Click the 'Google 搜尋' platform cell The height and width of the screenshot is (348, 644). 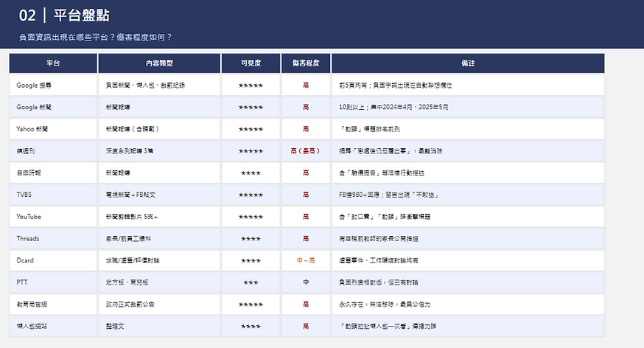click(53, 86)
